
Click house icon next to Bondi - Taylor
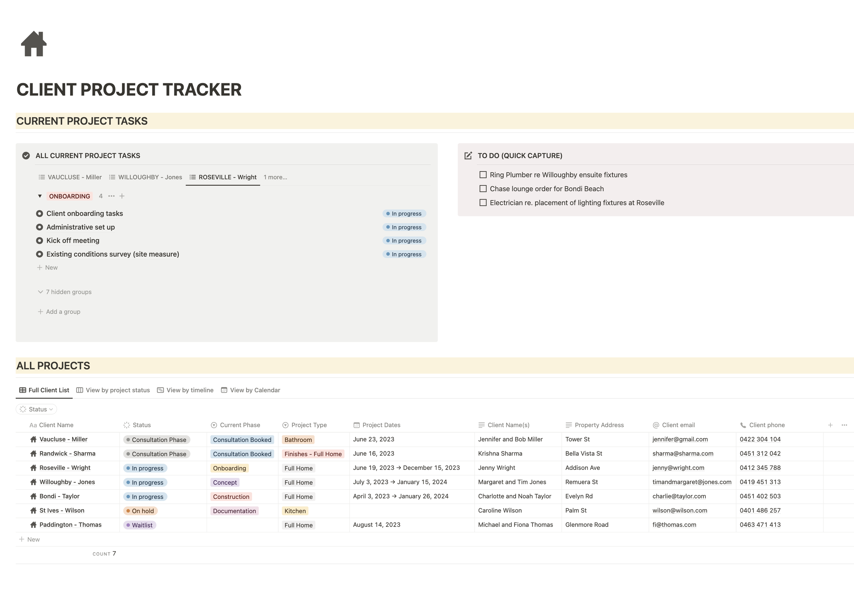pyautogui.click(x=33, y=496)
